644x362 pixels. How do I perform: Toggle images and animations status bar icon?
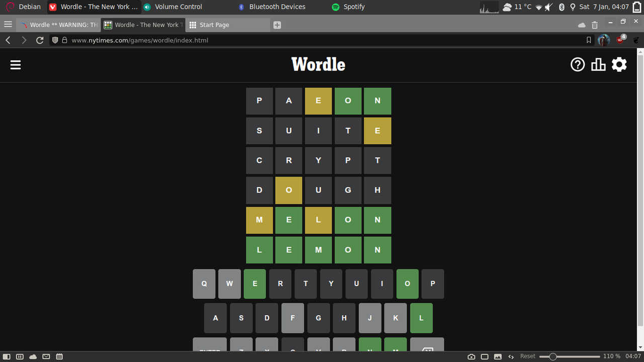498,356
